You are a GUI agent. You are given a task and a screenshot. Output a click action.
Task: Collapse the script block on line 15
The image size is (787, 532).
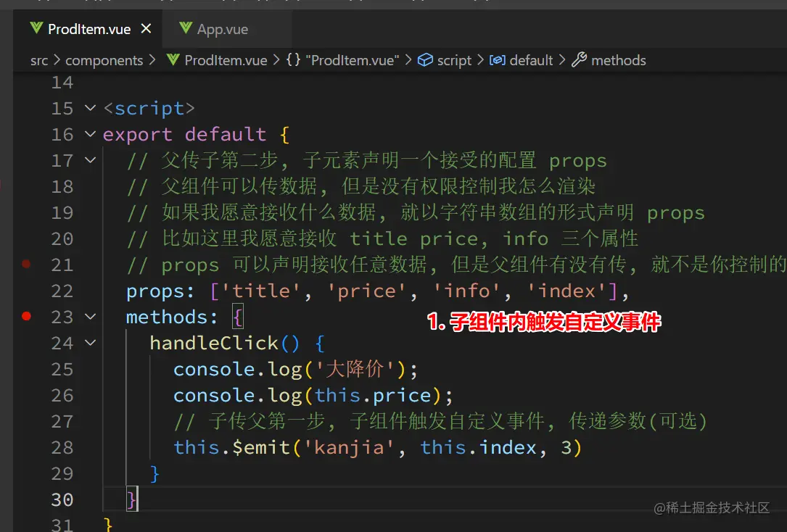[88, 108]
